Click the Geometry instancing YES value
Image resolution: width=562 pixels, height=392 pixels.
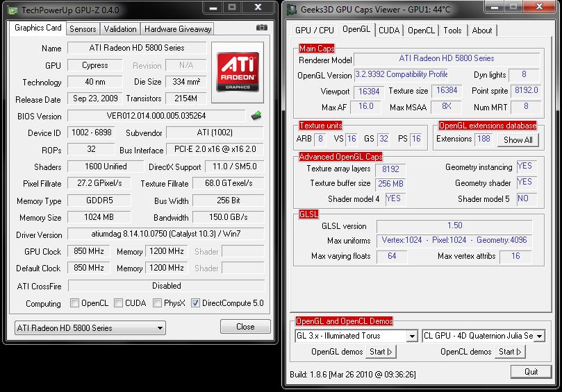tap(527, 166)
